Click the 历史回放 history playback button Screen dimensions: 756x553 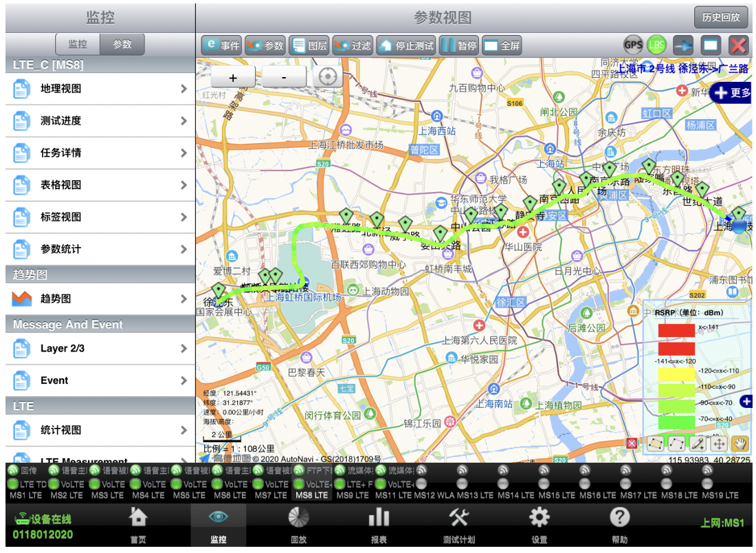(721, 17)
